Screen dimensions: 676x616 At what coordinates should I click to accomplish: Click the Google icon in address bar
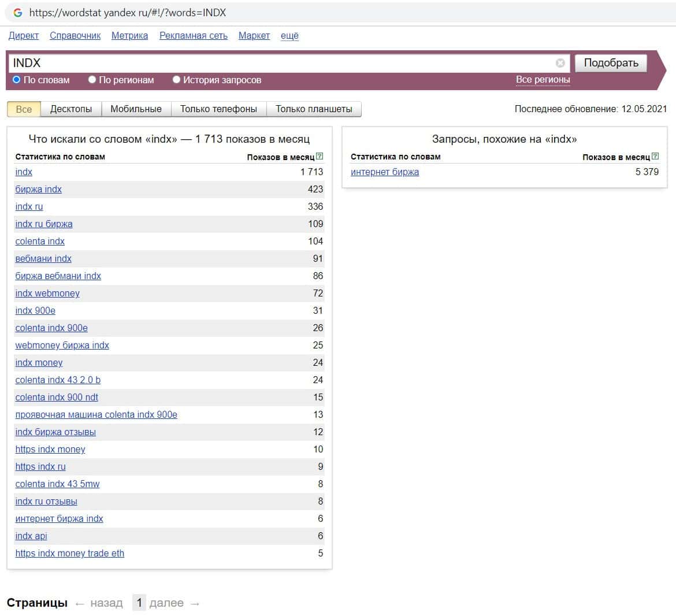18,12
